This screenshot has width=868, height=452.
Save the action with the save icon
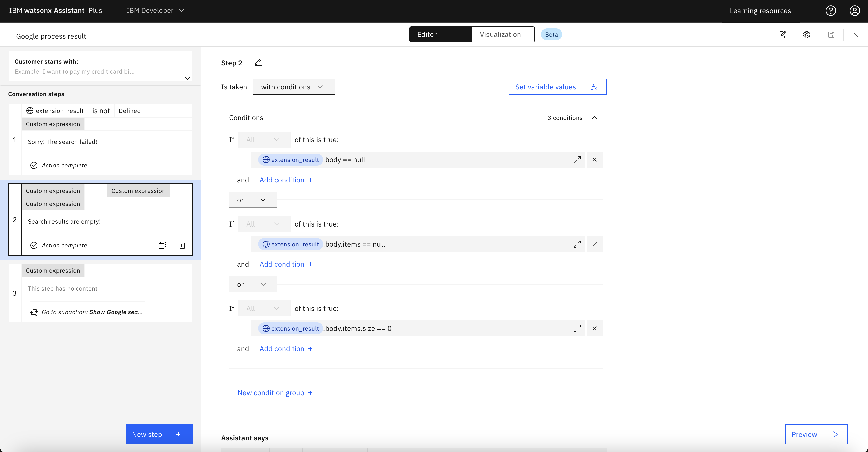(x=831, y=35)
